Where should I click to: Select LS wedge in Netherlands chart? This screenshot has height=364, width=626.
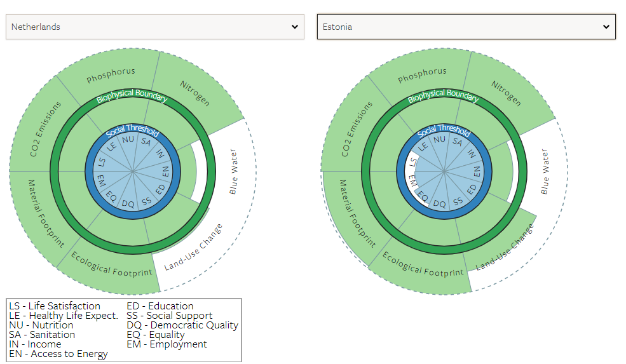click(102, 162)
